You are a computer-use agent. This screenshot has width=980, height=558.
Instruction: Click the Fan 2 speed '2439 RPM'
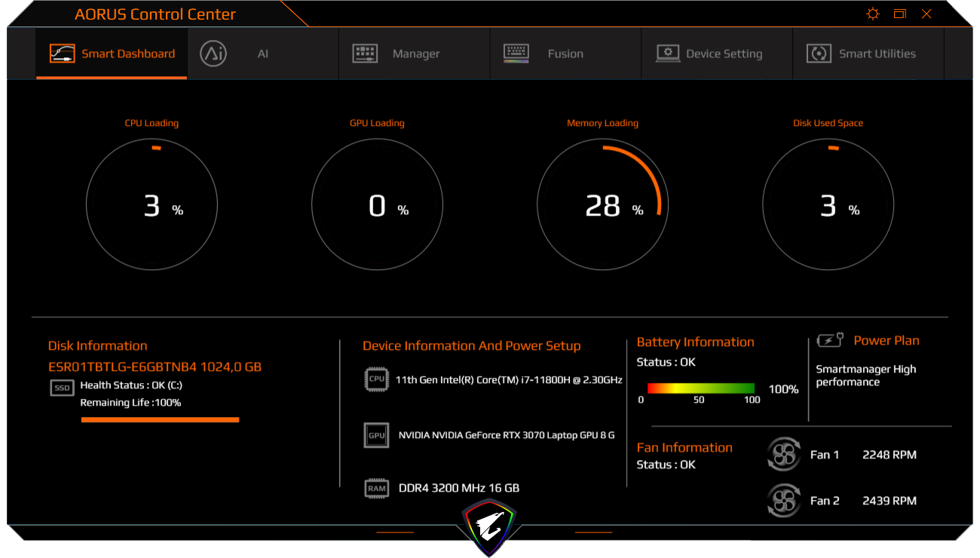(x=890, y=501)
